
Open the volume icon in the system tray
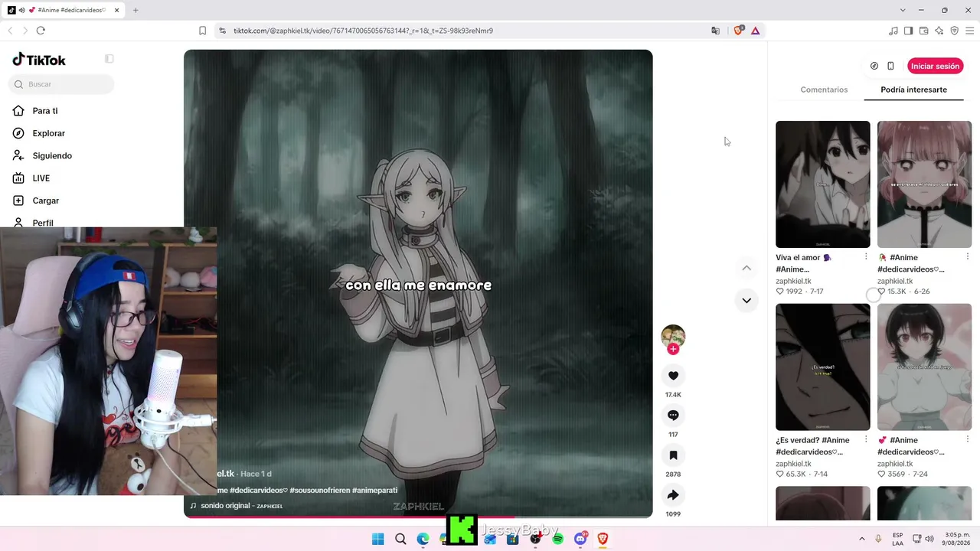pos(929,539)
